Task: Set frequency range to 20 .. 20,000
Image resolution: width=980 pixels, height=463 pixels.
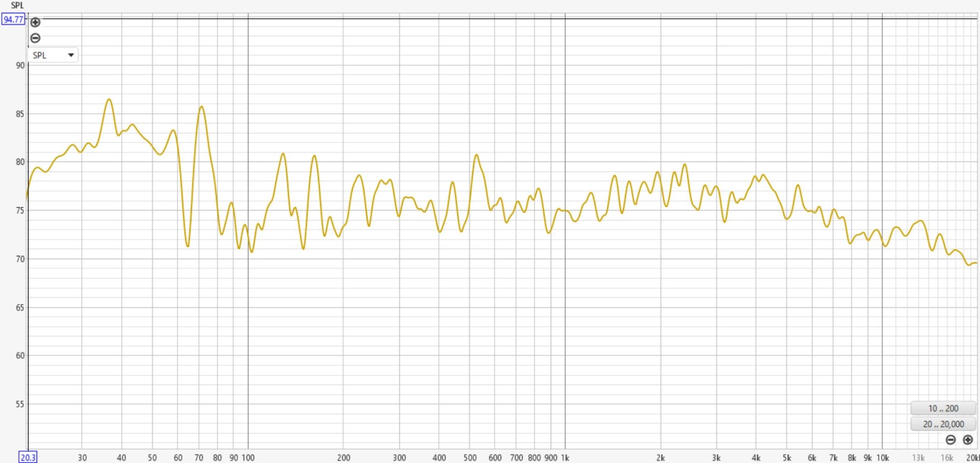Action: [x=943, y=424]
